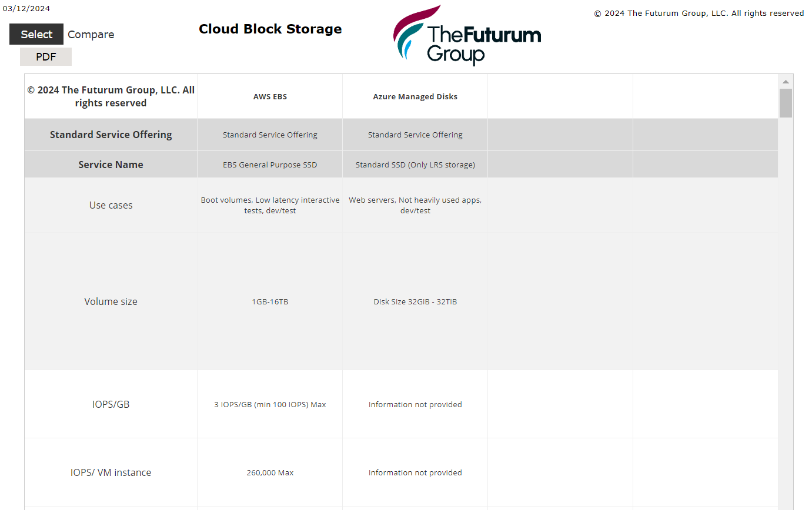
Task: Click the Volume size row label
Action: tap(111, 301)
